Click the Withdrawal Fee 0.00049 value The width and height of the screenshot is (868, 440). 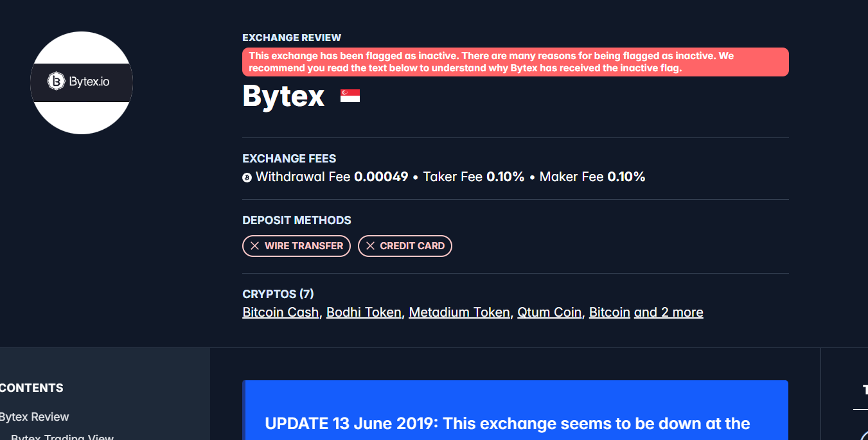tap(381, 177)
